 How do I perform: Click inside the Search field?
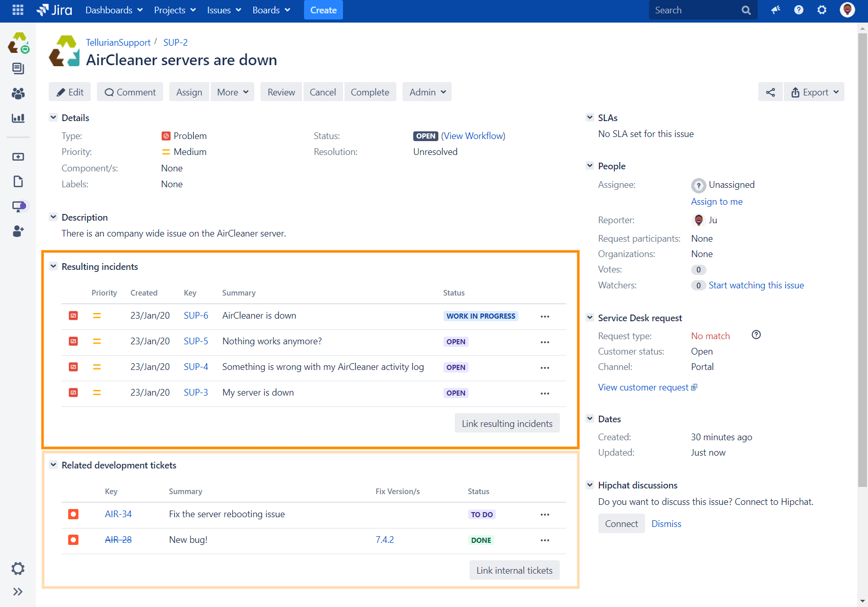tap(697, 10)
